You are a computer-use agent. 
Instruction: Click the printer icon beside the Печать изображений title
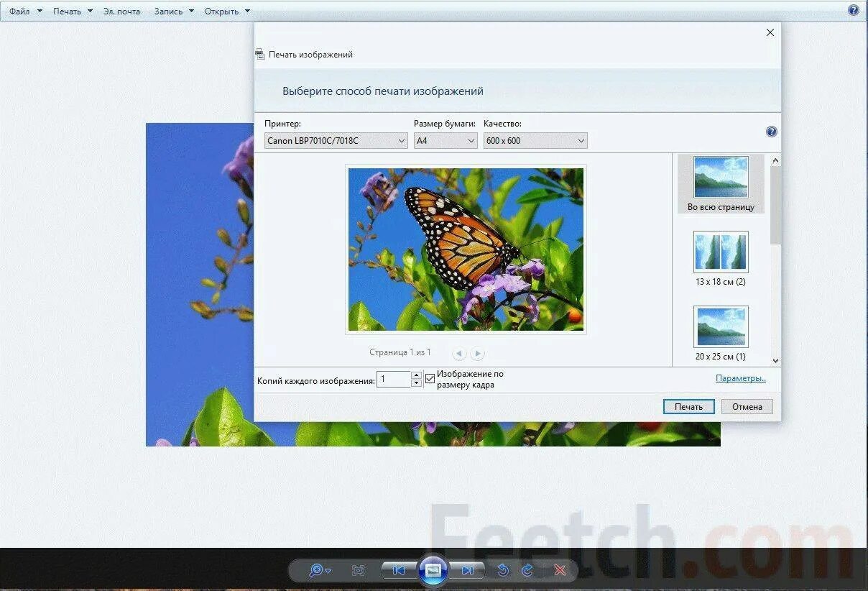pyautogui.click(x=259, y=55)
